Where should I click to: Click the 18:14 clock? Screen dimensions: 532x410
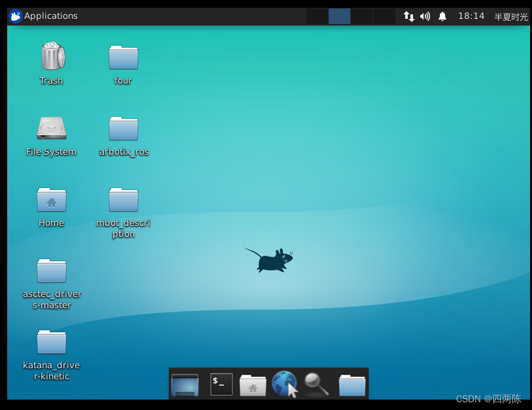pos(471,16)
